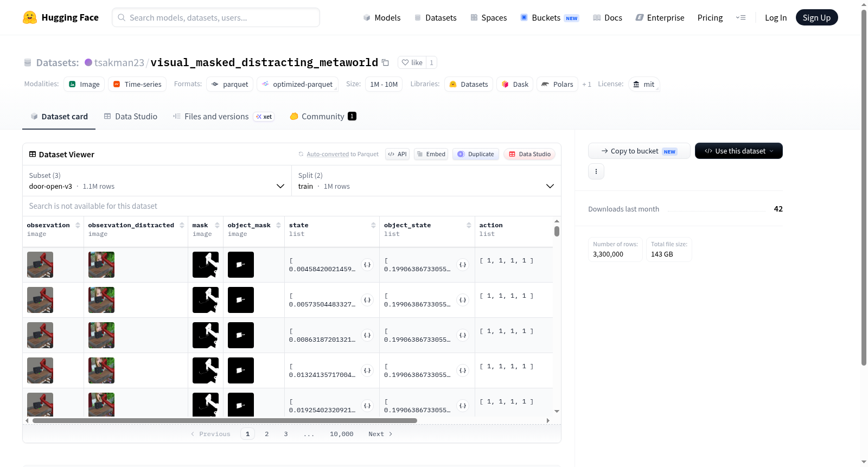
Task: Open the Pricing page
Action: click(710, 18)
